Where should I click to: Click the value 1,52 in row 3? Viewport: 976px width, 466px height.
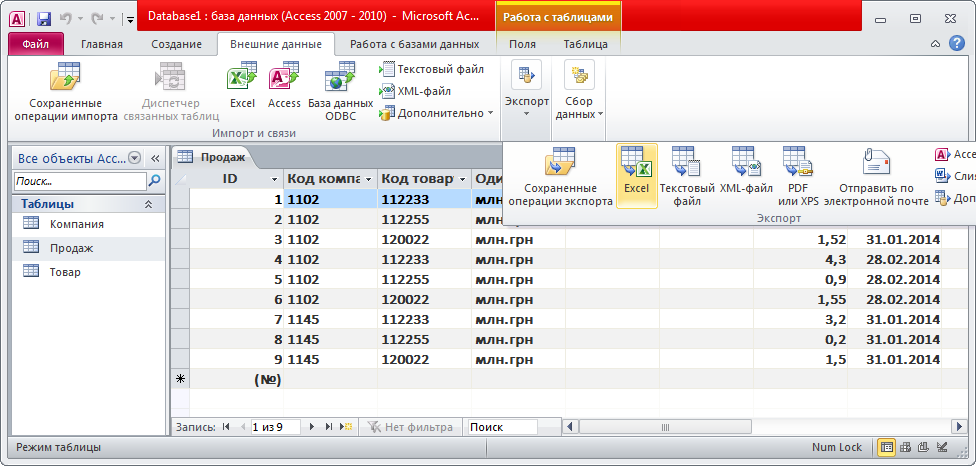pyautogui.click(x=800, y=240)
